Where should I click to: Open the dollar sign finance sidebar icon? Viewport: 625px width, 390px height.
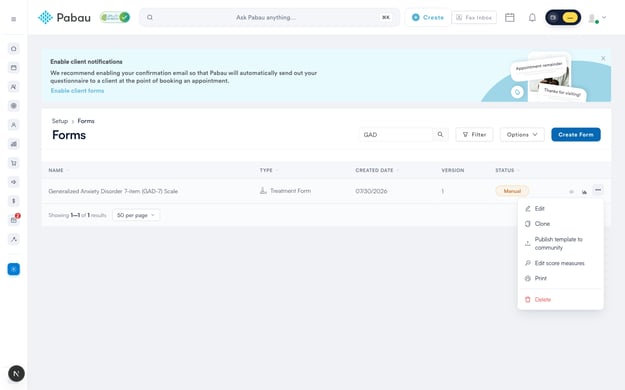(14, 201)
